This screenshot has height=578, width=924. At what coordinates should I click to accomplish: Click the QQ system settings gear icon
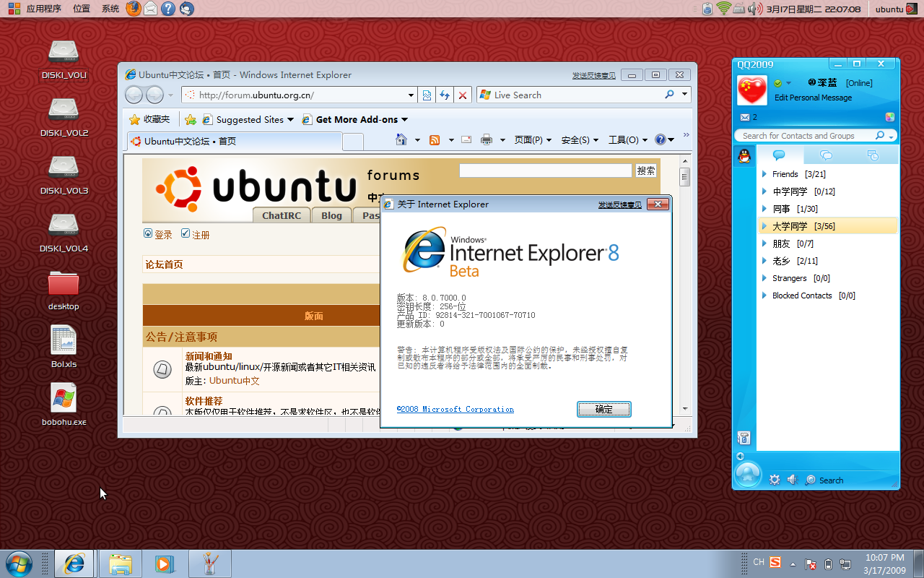pos(775,480)
